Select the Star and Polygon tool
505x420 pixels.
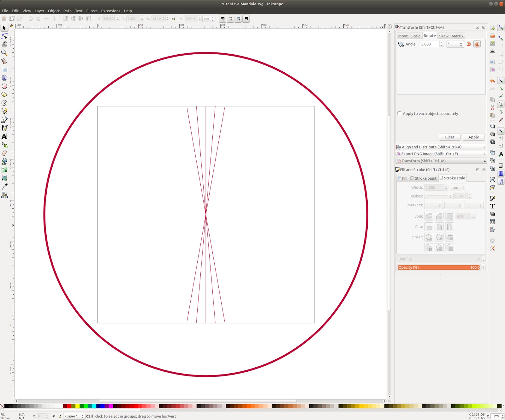pos(4,94)
